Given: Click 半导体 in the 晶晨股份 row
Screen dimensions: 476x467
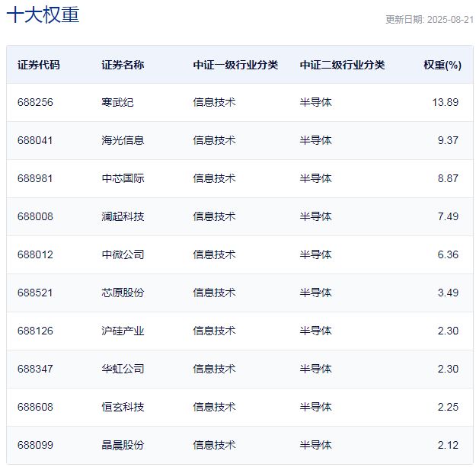Looking at the screenshot, I should point(315,445).
